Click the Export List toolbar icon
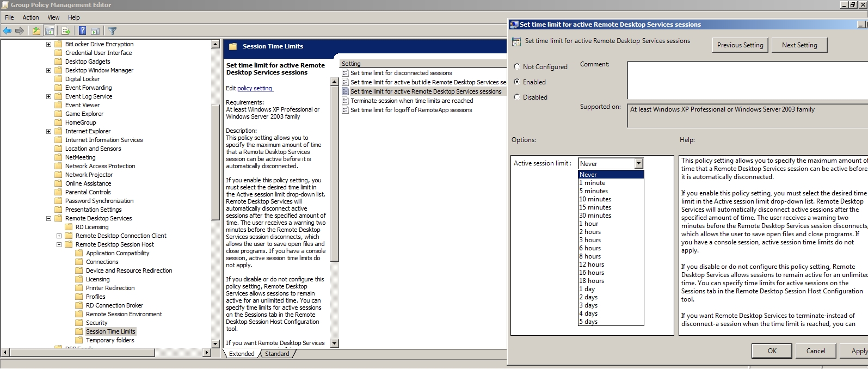 coord(66,31)
